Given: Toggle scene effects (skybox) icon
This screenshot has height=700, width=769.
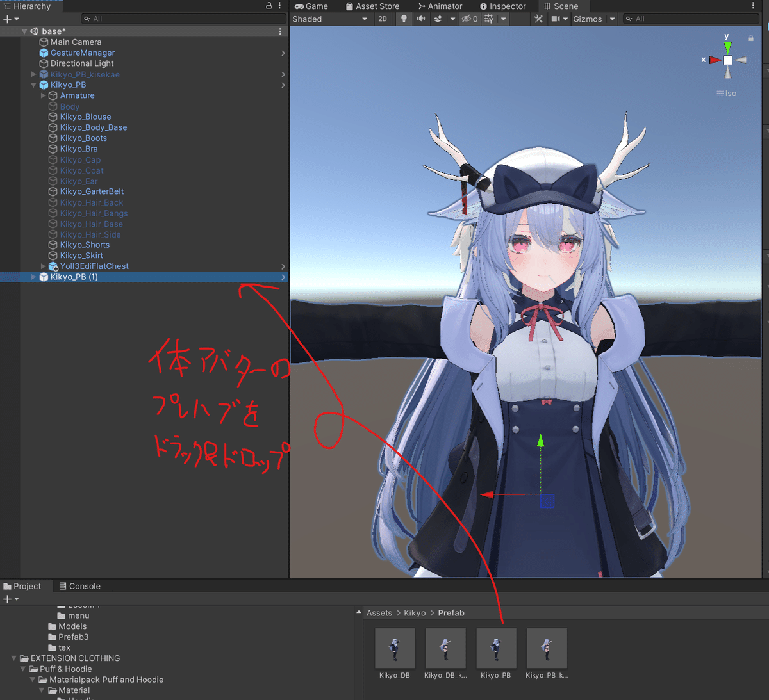Looking at the screenshot, I should click(438, 19).
